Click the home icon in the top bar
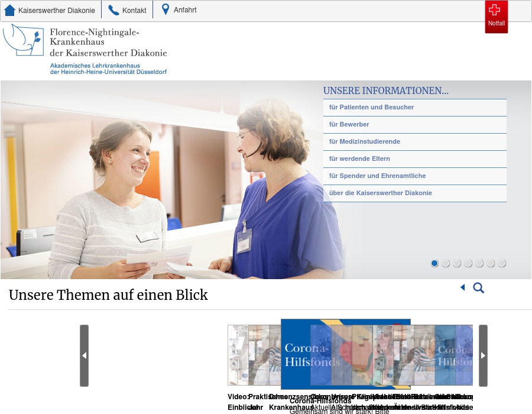 pyautogui.click(x=9, y=10)
